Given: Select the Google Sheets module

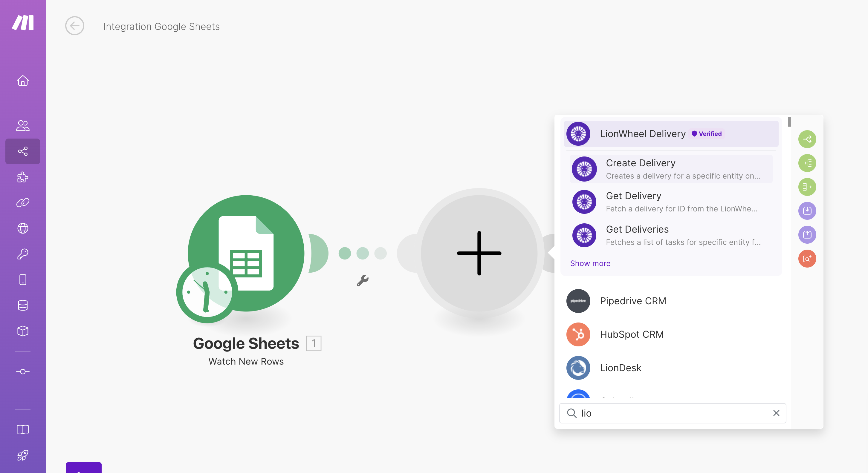Looking at the screenshot, I should click(x=246, y=253).
